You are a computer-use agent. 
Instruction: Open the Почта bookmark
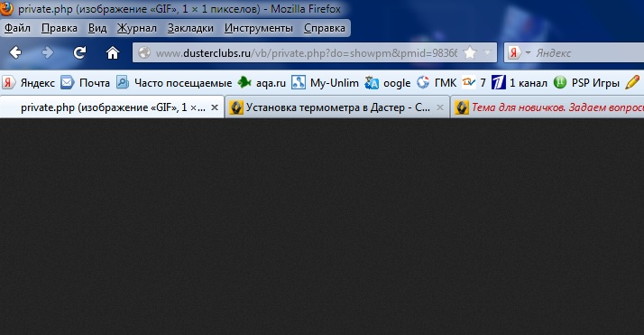(86, 83)
